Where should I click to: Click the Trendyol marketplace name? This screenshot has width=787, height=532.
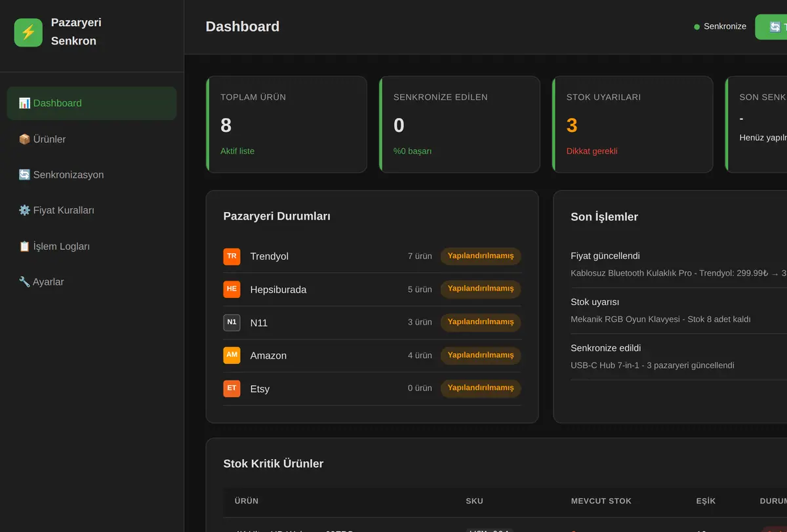[x=270, y=256]
